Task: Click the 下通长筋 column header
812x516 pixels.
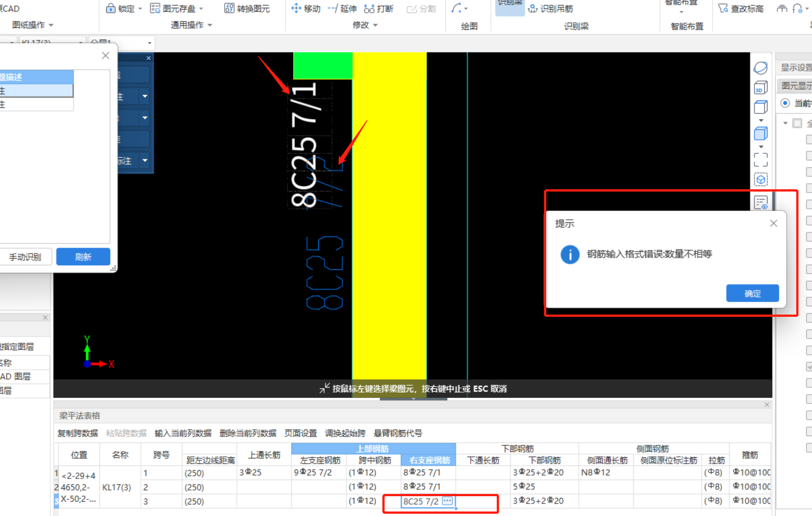Action: (483, 460)
